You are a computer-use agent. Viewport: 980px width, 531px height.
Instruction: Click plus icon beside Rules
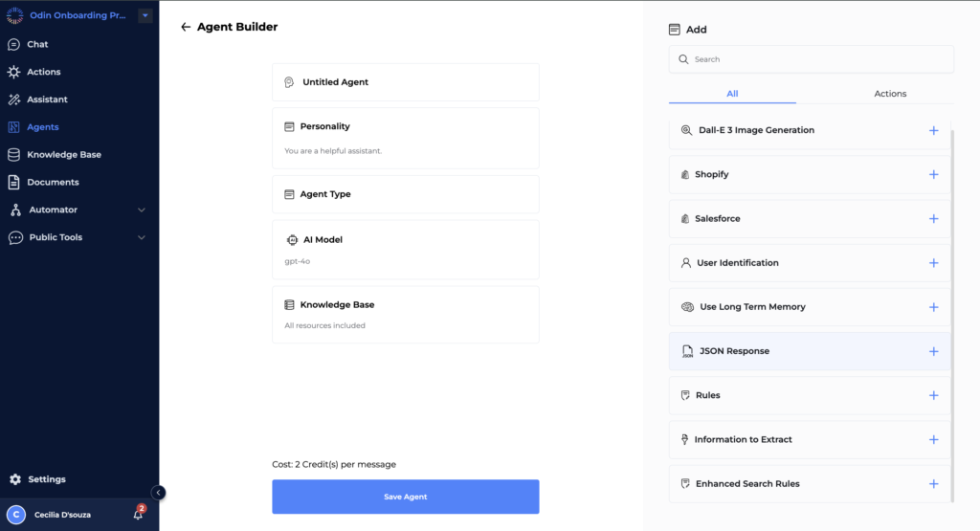click(x=933, y=395)
